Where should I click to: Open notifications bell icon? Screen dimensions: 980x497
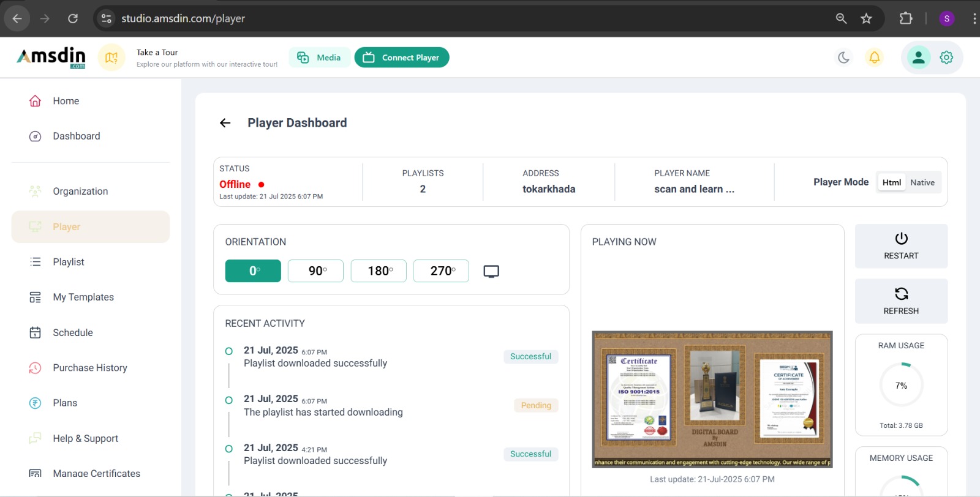(x=875, y=58)
